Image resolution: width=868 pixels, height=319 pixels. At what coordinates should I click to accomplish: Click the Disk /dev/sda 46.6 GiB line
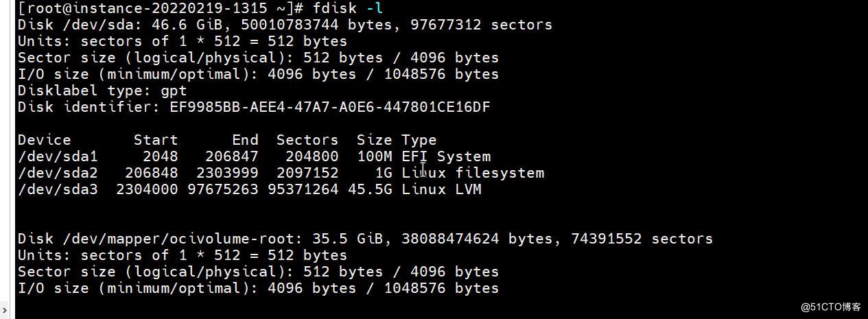[x=285, y=25]
